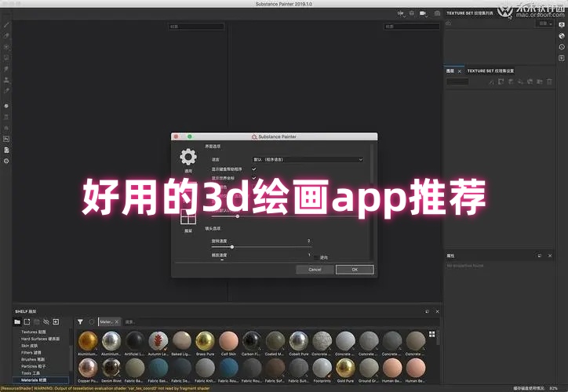Select the General gear category in preferences
Image resolution: width=568 pixels, height=392 pixels.
[188, 161]
